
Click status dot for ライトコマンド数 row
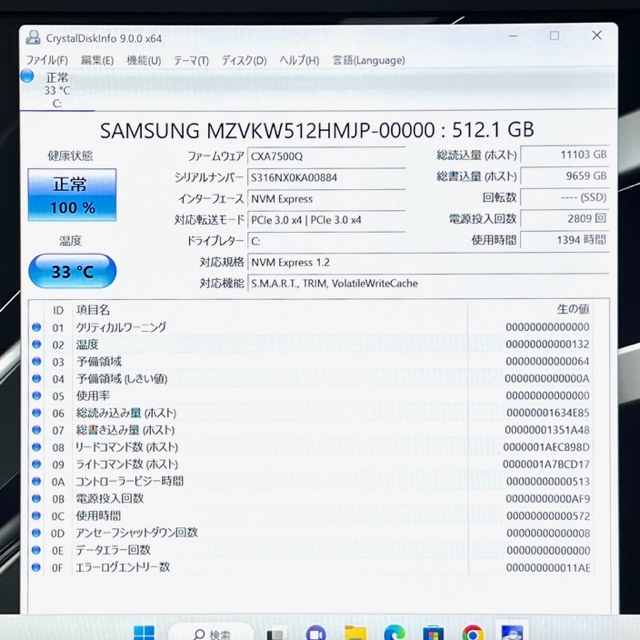(36, 464)
